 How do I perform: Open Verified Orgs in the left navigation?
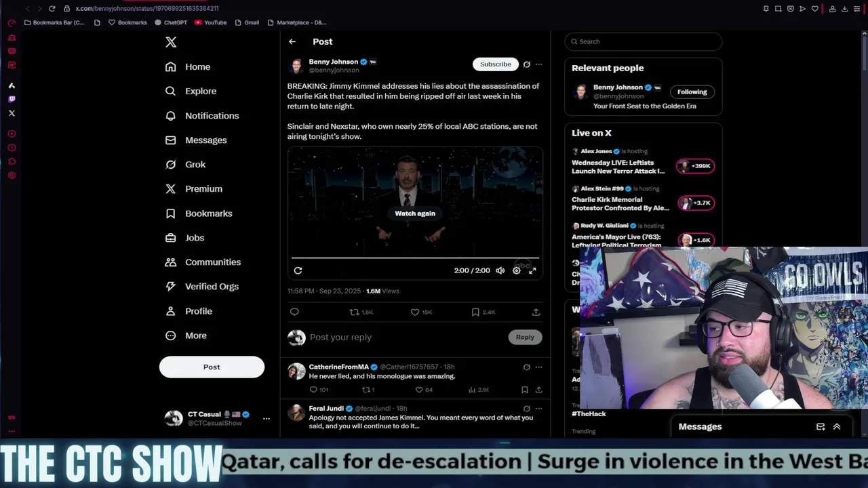tap(202, 287)
